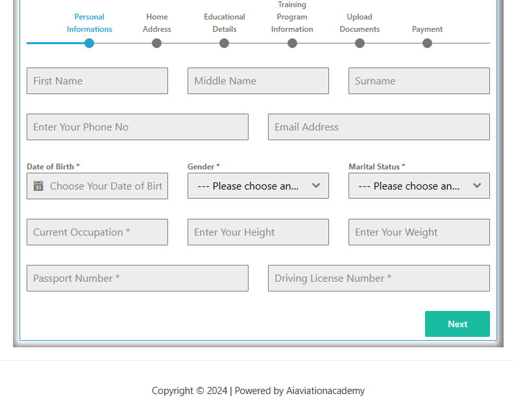Click the Current Occupation field
This screenshot has width=514, height=420.
[97, 232]
